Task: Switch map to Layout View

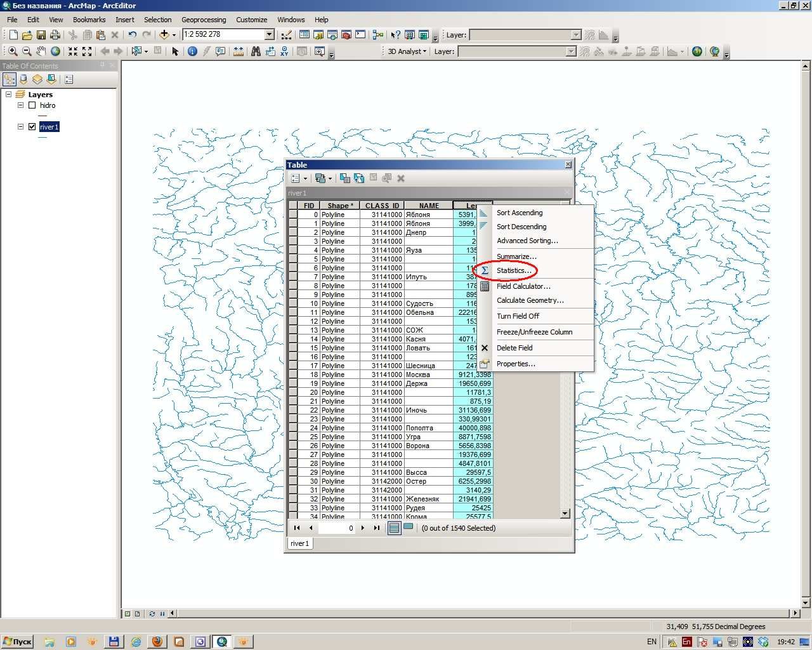Action: point(138,614)
